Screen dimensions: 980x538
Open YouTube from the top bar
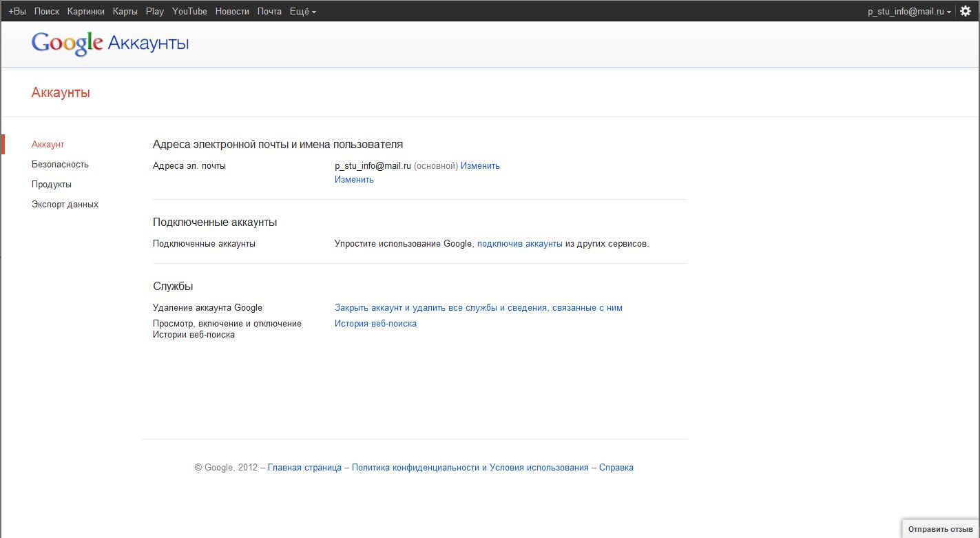(x=189, y=12)
